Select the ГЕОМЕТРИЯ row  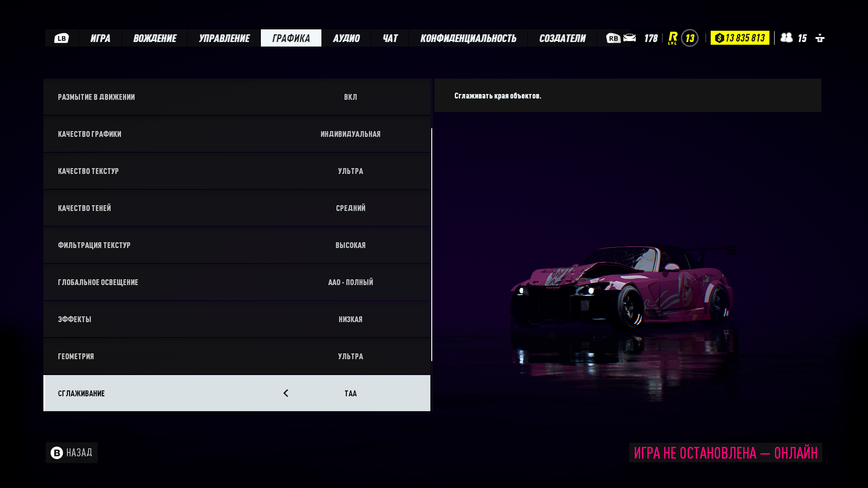pos(237,356)
